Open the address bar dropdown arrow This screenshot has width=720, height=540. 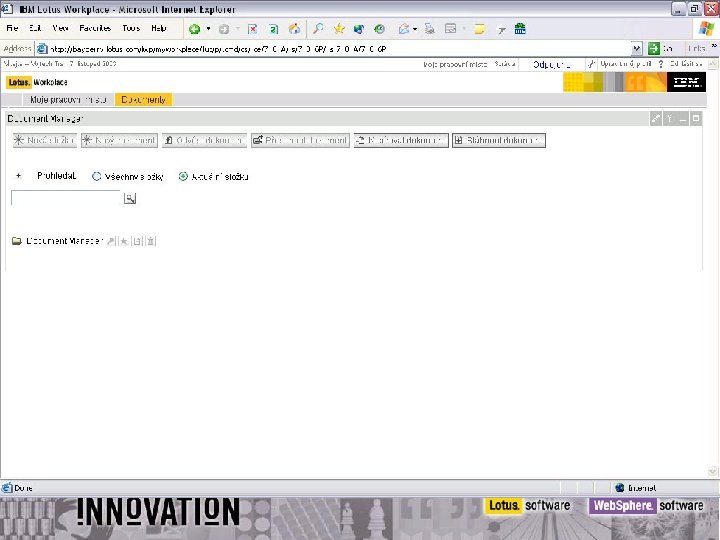[x=636, y=48]
